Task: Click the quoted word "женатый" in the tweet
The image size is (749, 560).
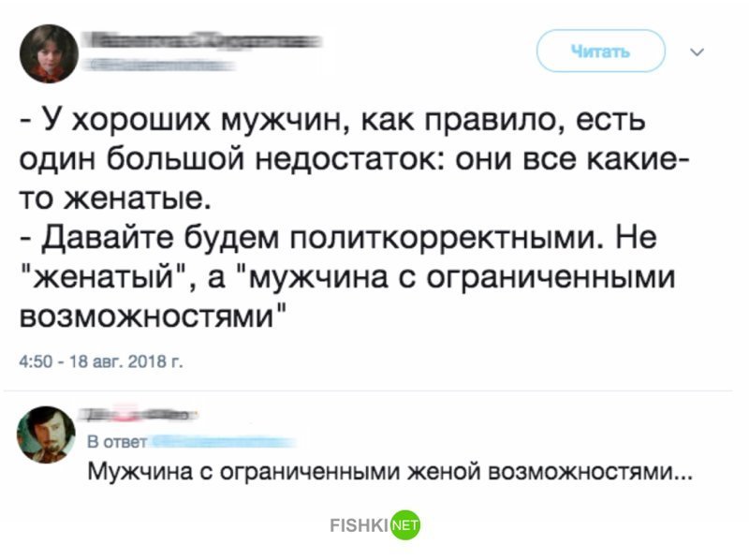Action: point(104,276)
